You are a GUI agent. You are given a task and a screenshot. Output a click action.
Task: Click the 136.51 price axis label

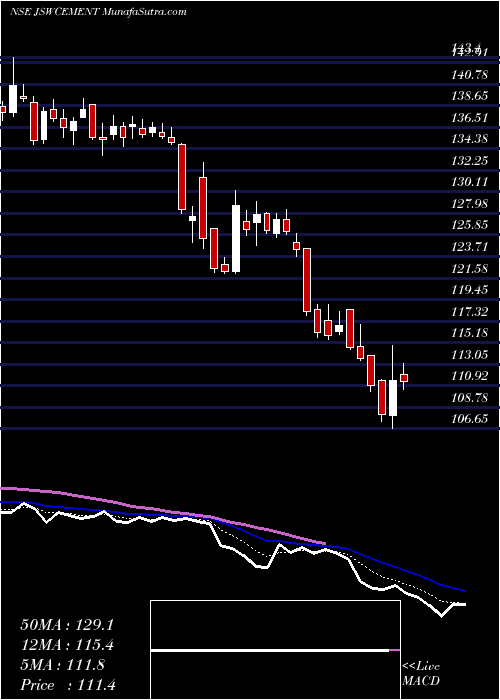coord(470,118)
